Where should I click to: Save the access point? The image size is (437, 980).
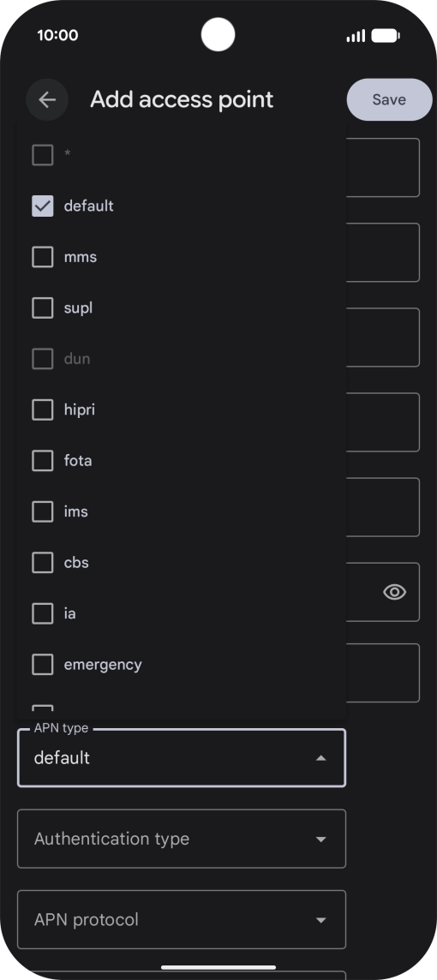[x=390, y=99]
